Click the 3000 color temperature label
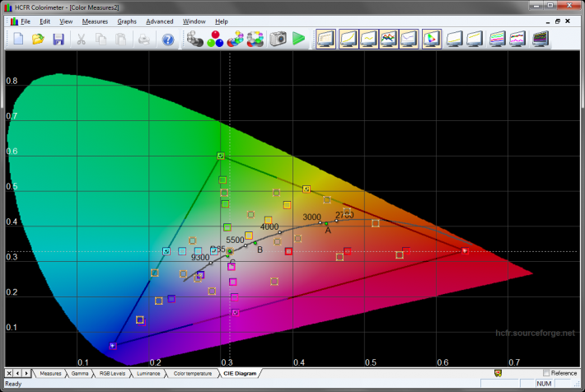The image size is (585, 392). pos(312,217)
